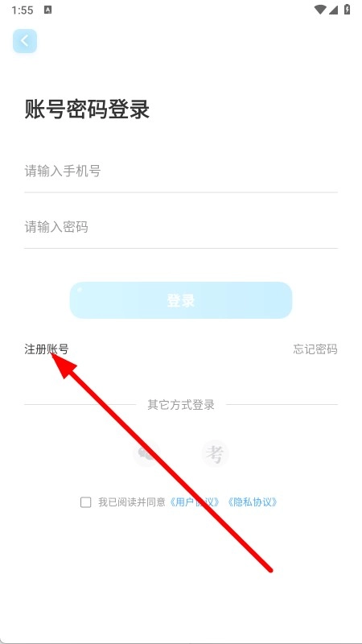Tap the 我已阅读并同意 label text

[132, 502]
